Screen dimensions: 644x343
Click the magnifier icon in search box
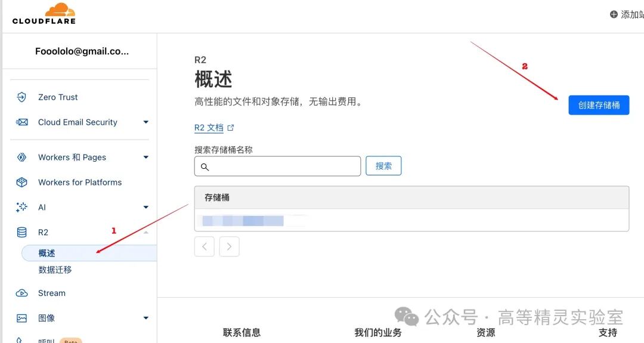click(x=205, y=167)
